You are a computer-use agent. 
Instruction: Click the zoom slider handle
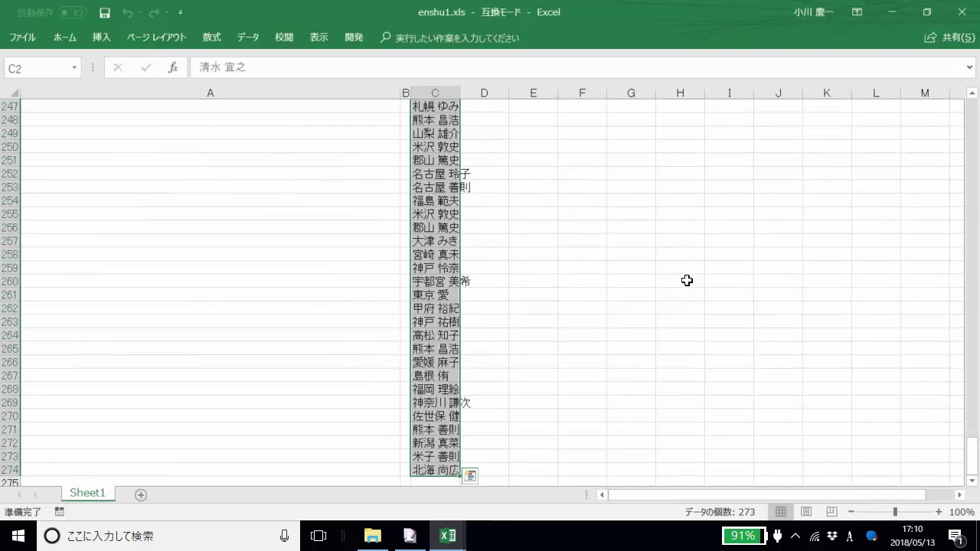895,512
